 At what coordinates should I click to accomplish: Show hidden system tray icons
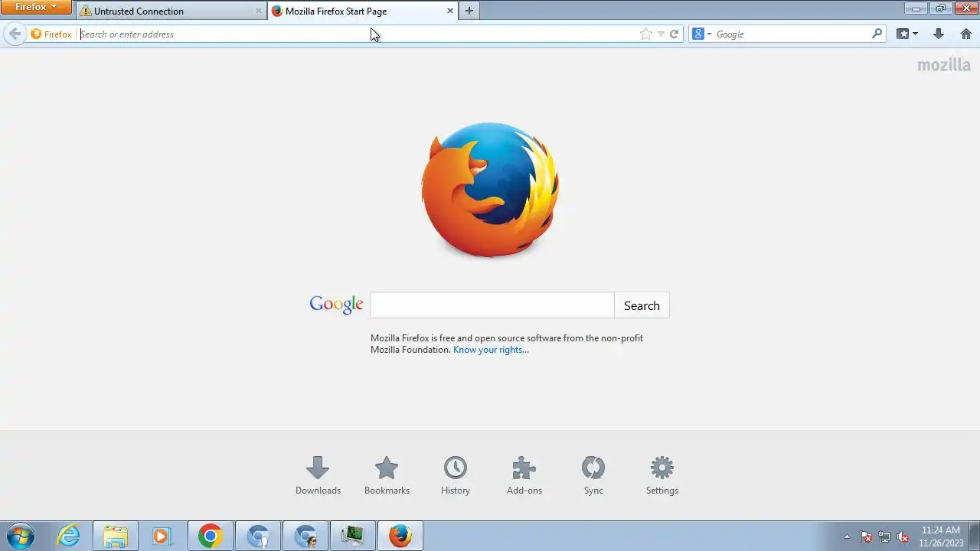(x=847, y=536)
